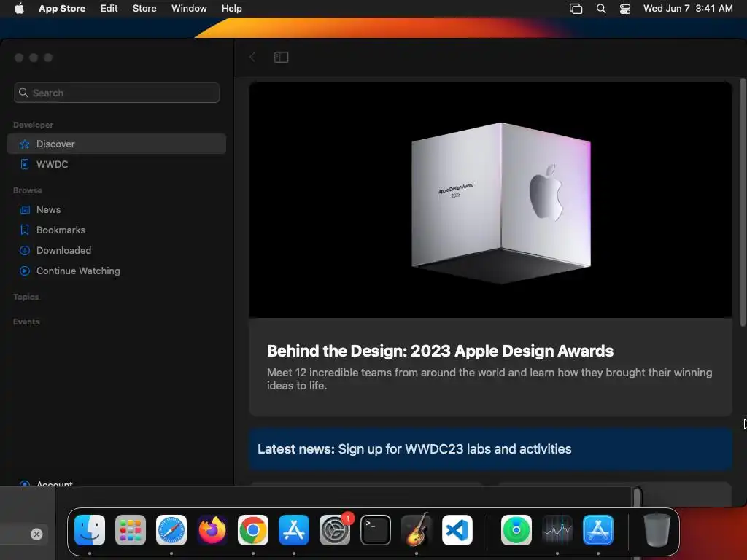Open the Trash in the Dock
The image size is (747, 560).
pos(657,530)
